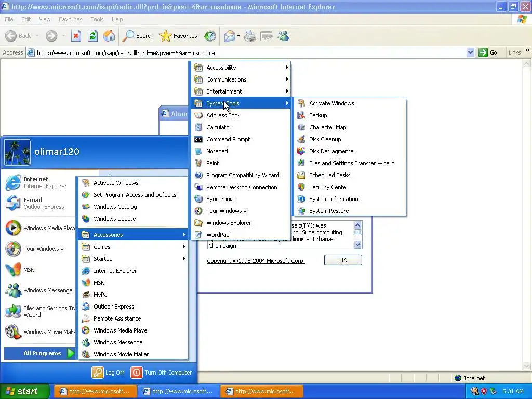Open the Help menu
Screen dimensions: 532x399
[x=117, y=19]
